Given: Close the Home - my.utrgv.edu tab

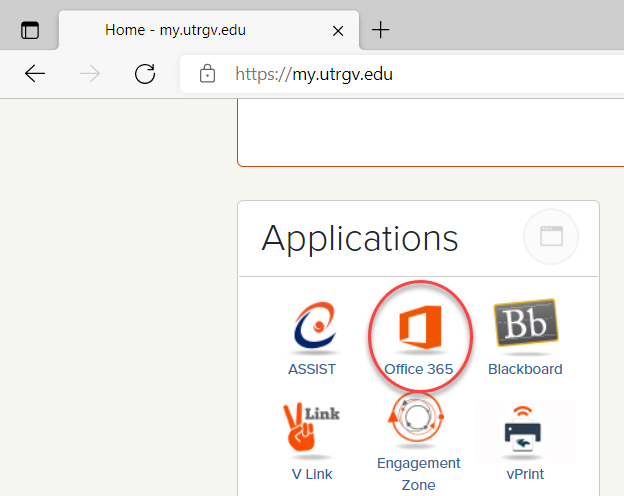Looking at the screenshot, I should pos(338,31).
